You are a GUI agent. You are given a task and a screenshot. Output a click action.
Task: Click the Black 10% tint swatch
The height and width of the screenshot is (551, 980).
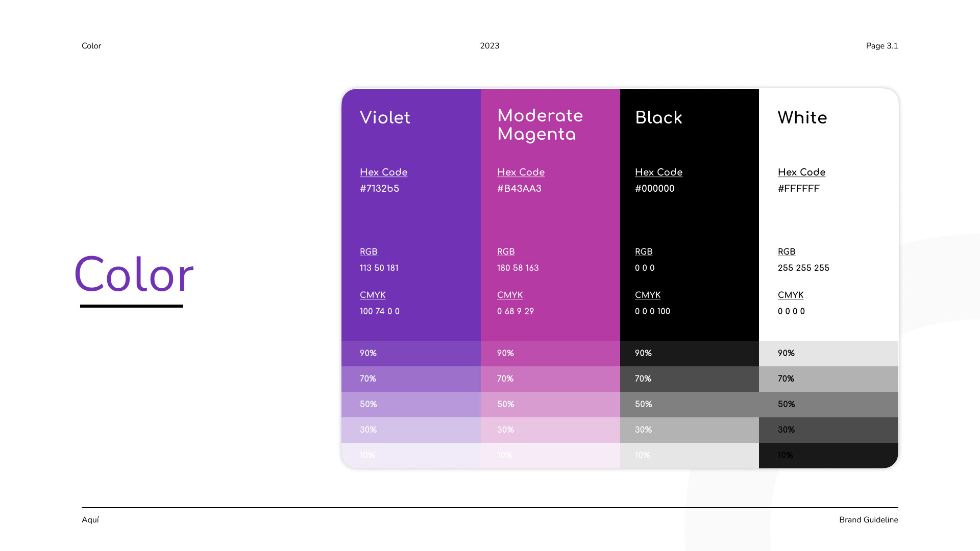690,456
